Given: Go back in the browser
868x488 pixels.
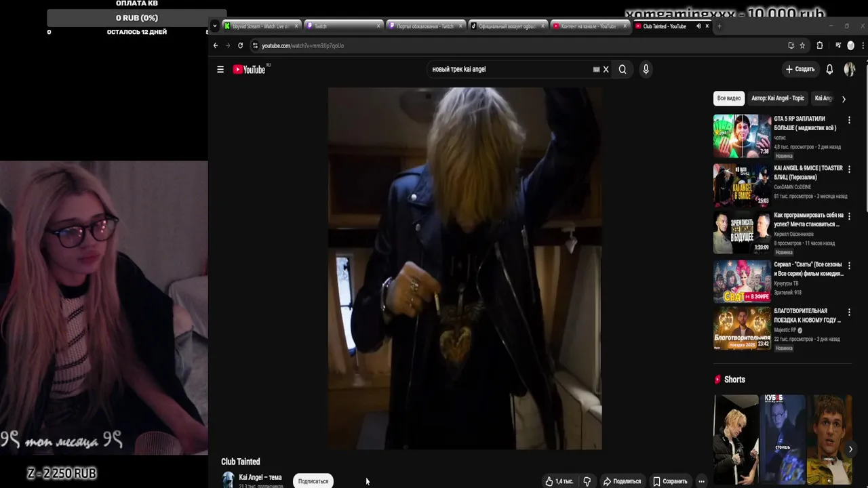Looking at the screenshot, I should [x=216, y=45].
